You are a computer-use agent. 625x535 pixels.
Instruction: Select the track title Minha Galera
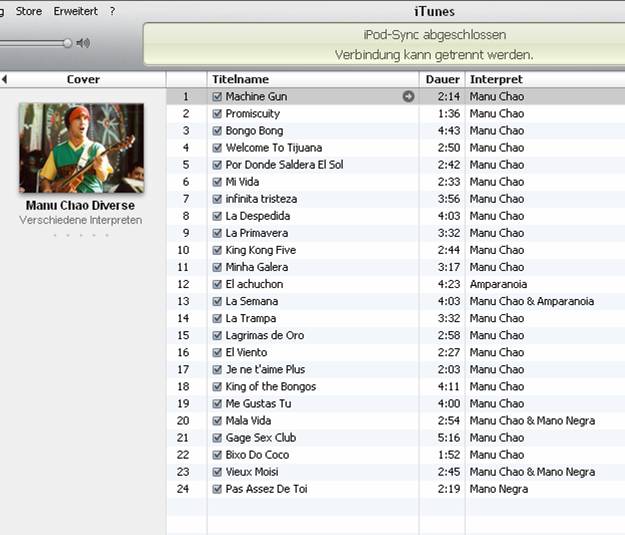257,267
